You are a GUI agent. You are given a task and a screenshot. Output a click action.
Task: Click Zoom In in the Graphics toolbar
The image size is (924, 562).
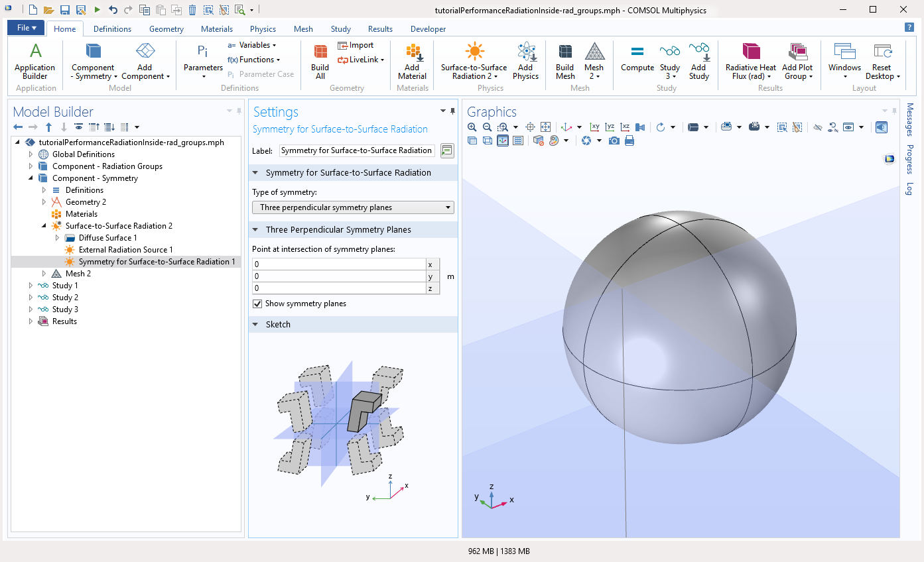(x=472, y=127)
